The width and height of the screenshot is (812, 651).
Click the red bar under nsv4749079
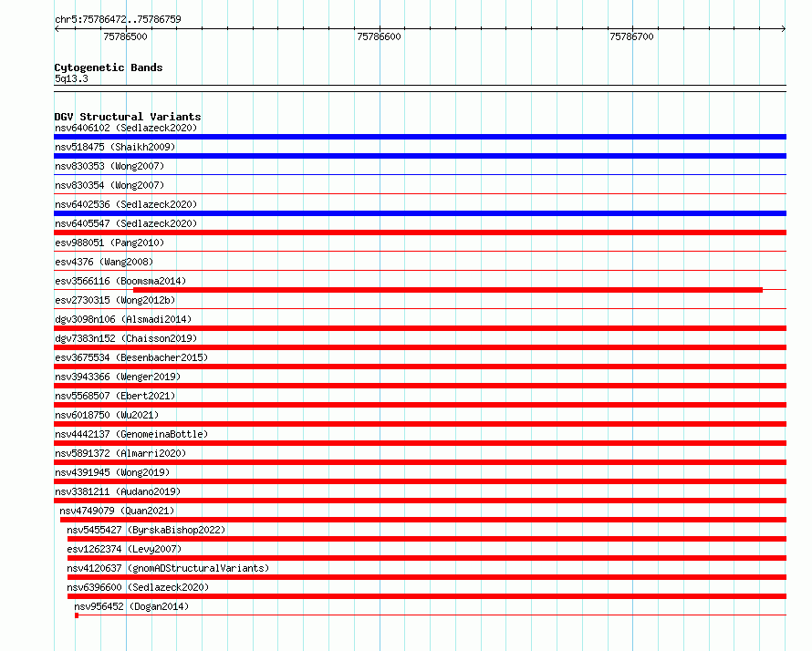click(x=423, y=520)
